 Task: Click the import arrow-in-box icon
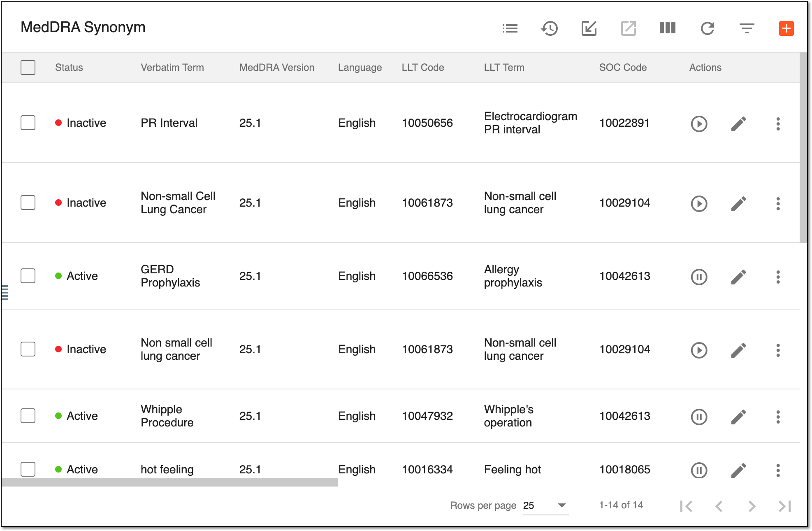pos(589,28)
